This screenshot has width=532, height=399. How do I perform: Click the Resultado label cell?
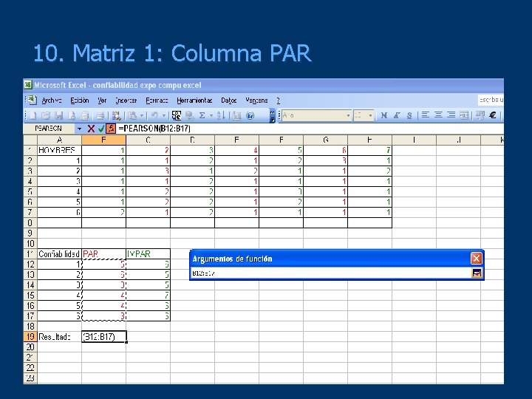(59, 337)
